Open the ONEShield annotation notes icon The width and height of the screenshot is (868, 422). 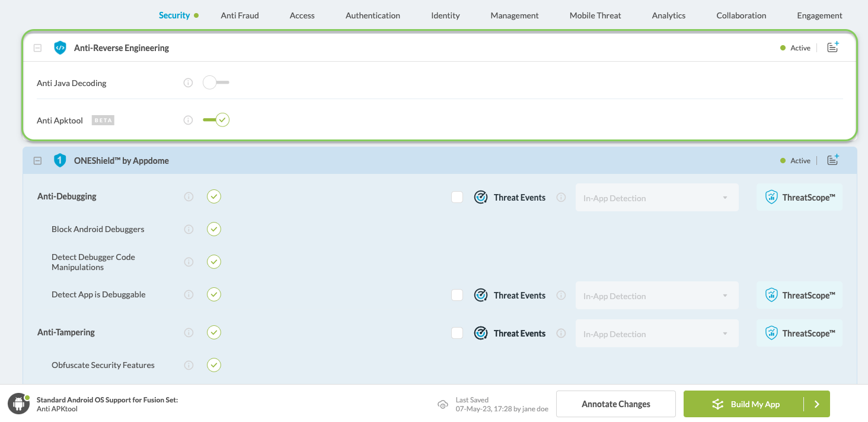[833, 160]
